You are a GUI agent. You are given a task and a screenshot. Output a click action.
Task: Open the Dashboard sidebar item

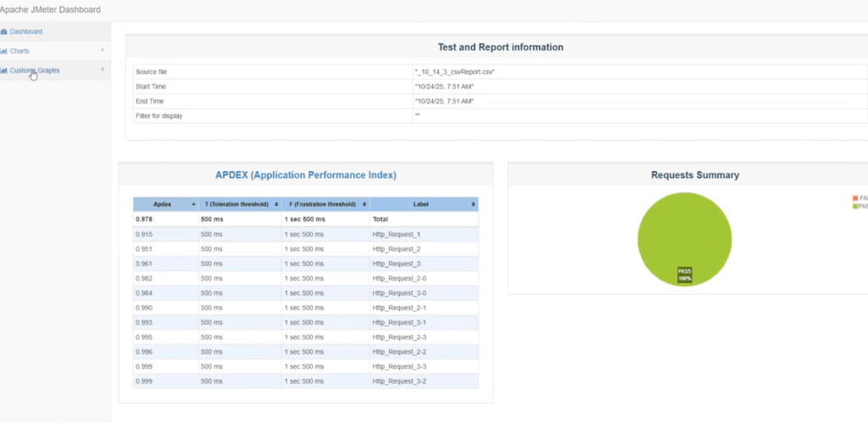click(25, 31)
